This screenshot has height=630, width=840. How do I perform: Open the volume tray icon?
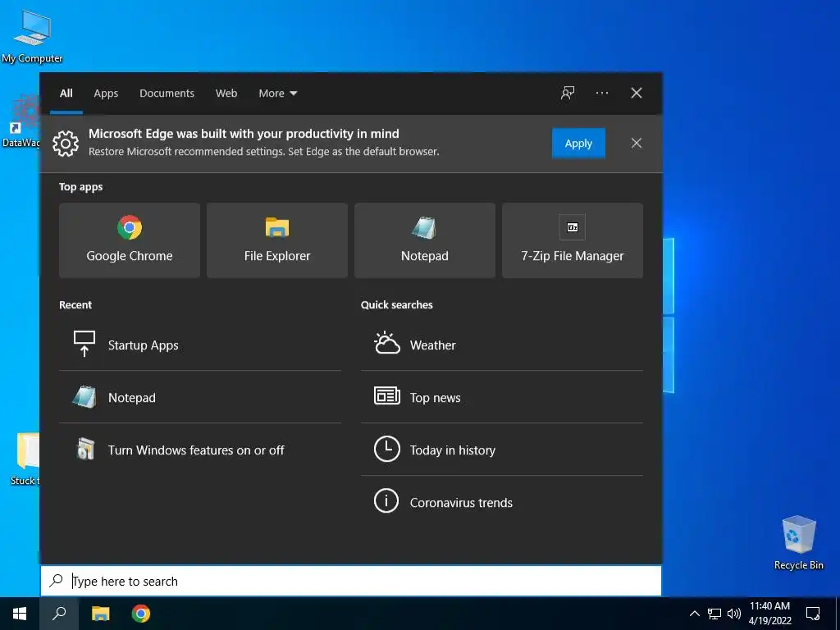(734, 614)
